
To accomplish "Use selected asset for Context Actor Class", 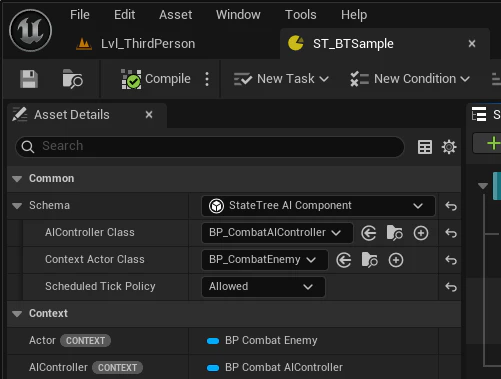I will (343, 260).
